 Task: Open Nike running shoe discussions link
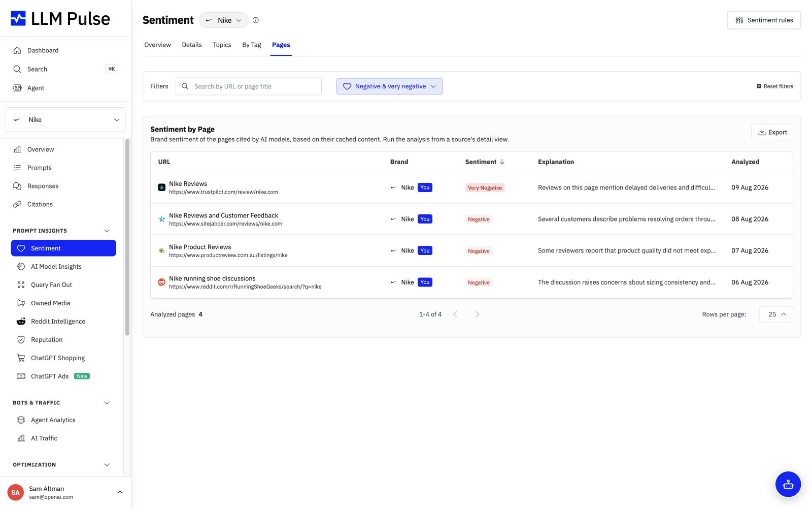tap(212, 278)
